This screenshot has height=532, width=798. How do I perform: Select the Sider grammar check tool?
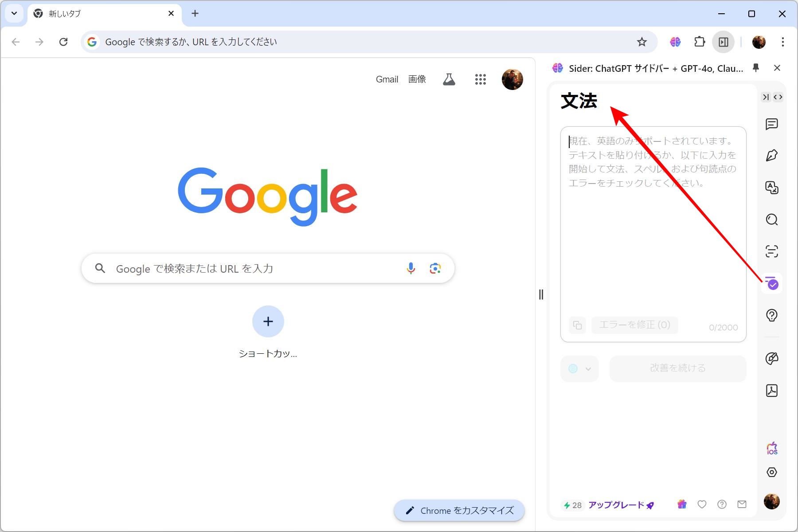pos(772,283)
